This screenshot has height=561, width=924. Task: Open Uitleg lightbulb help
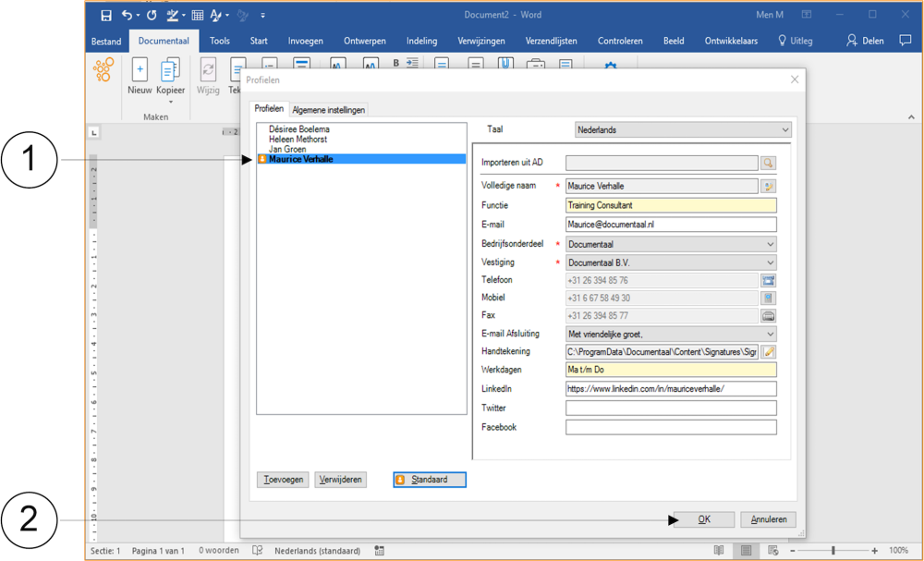pos(795,41)
